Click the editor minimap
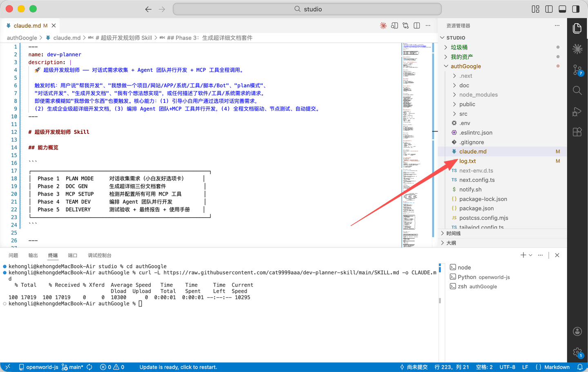 (416, 143)
